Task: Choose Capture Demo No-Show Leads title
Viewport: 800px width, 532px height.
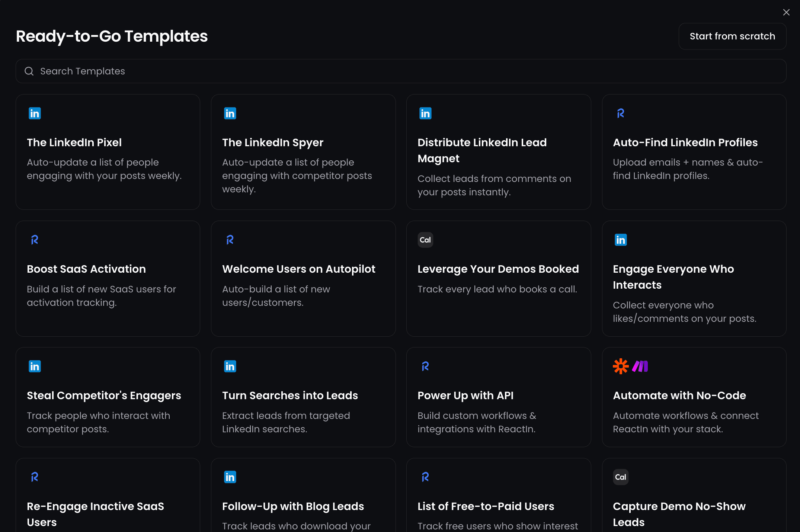Action: pos(679,514)
